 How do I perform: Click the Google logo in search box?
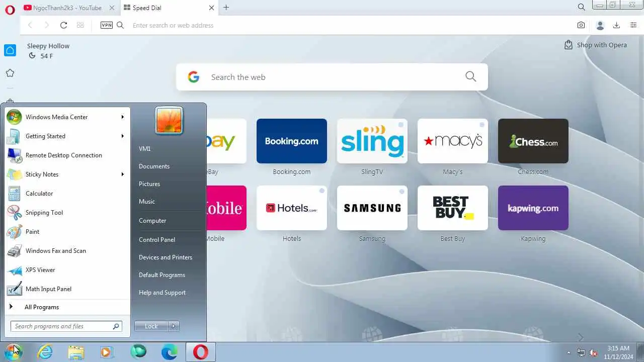click(194, 77)
